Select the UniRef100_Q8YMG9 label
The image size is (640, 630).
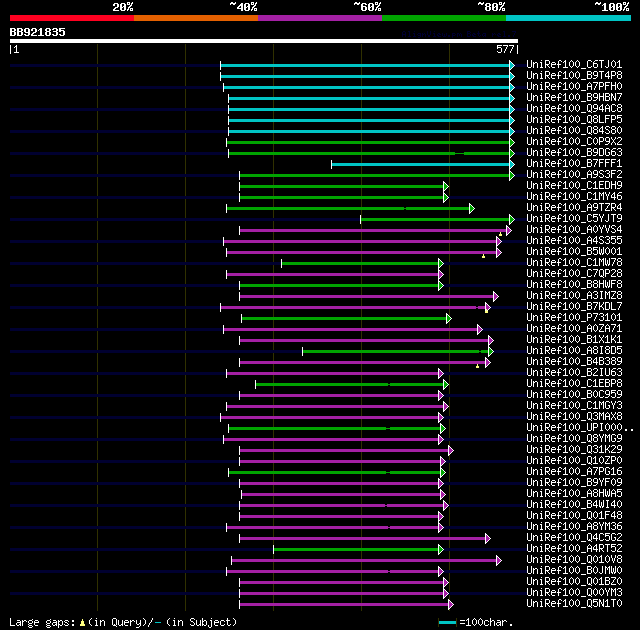(574, 439)
